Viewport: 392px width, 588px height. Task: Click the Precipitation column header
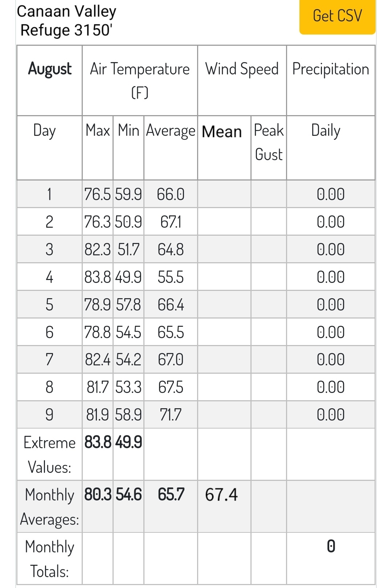tap(331, 69)
